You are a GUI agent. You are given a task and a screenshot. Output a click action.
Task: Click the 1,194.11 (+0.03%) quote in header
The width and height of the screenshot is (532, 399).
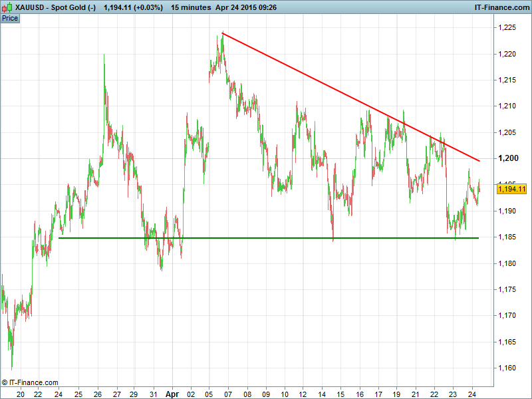click(x=134, y=8)
